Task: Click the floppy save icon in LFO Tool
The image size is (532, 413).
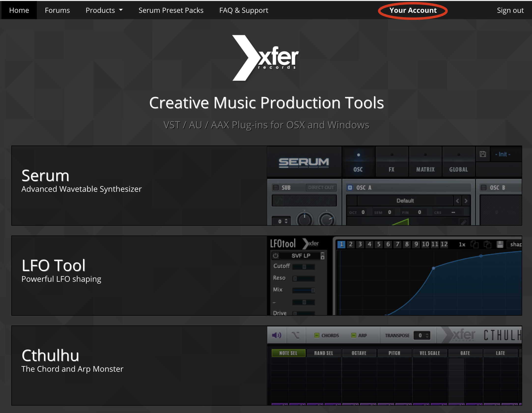Action: [500, 245]
